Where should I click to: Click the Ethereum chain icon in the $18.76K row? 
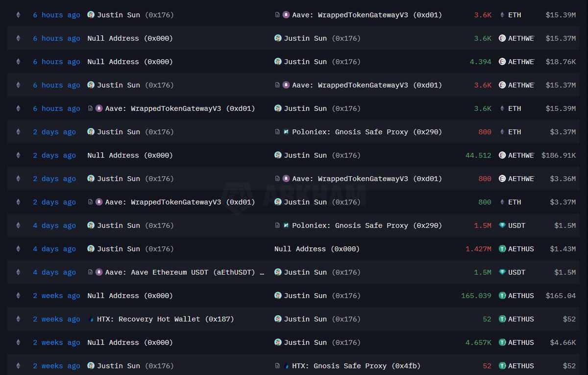(x=18, y=62)
